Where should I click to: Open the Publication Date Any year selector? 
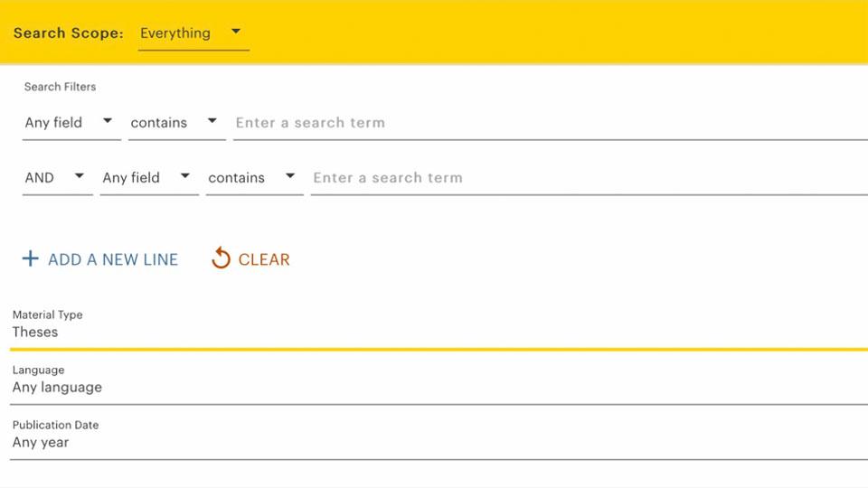[434, 442]
